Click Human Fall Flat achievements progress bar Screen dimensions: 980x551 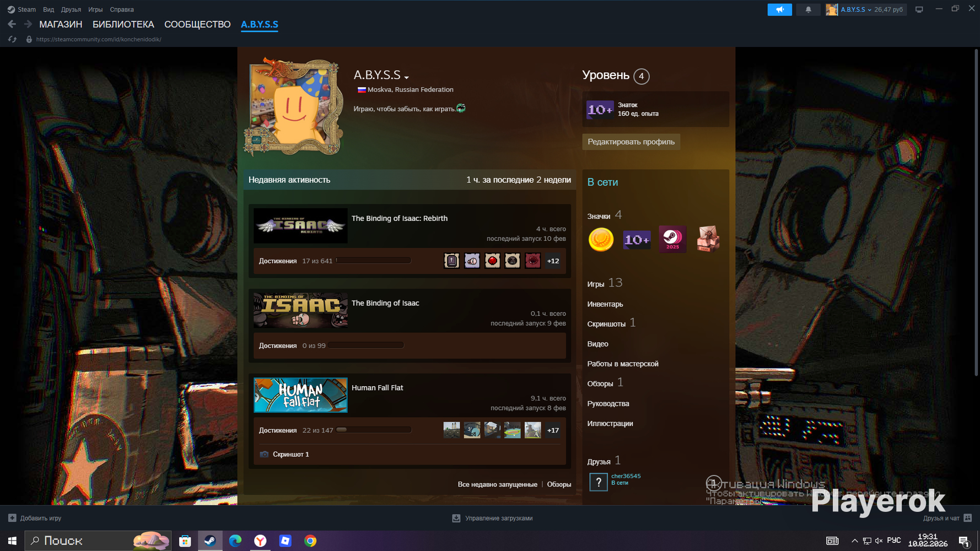pyautogui.click(x=373, y=430)
